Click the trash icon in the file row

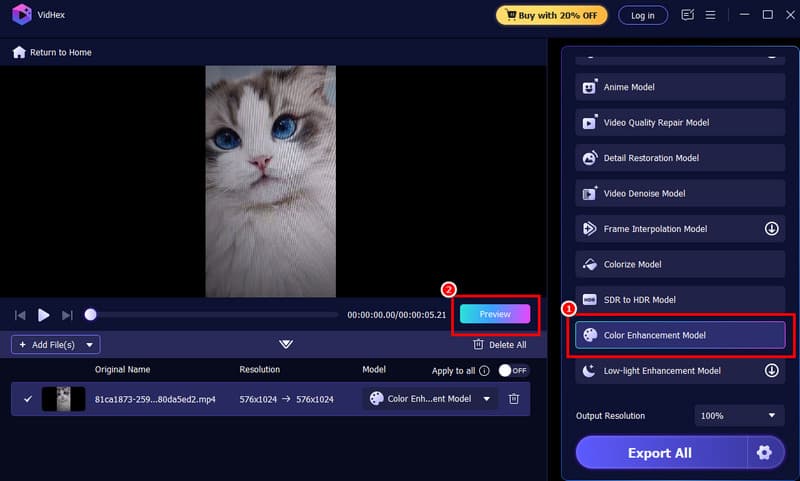point(514,398)
